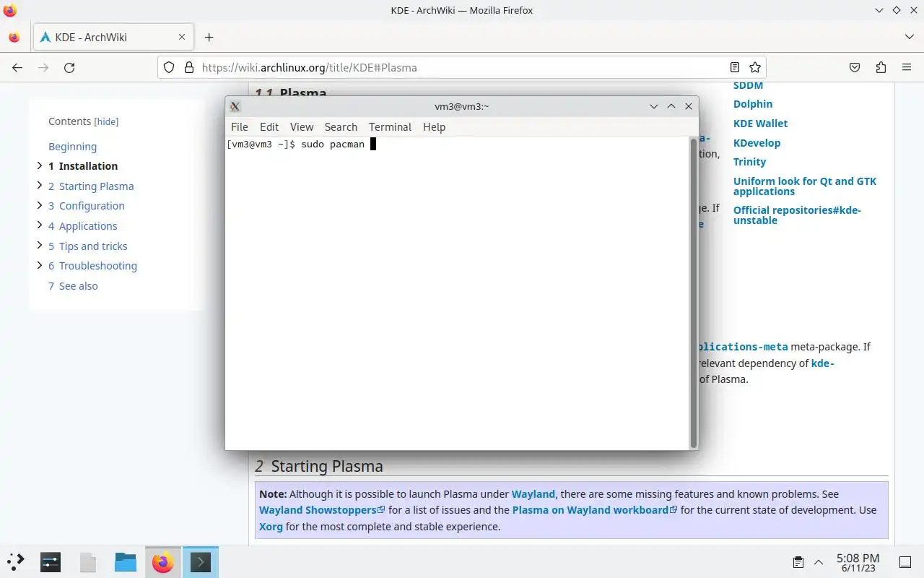Click the Firefox forward arrow
The width and height of the screenshot is (924, 578).
[43, 67]
